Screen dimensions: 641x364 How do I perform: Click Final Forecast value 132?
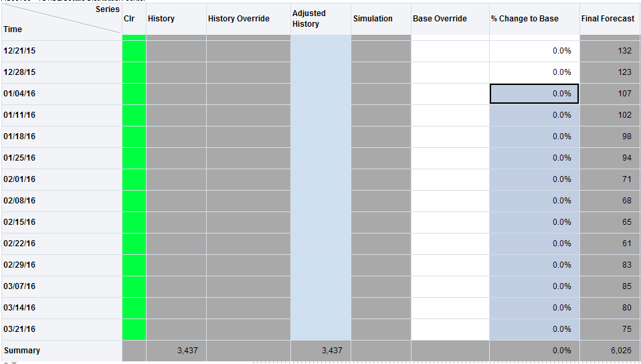point(610,51)
